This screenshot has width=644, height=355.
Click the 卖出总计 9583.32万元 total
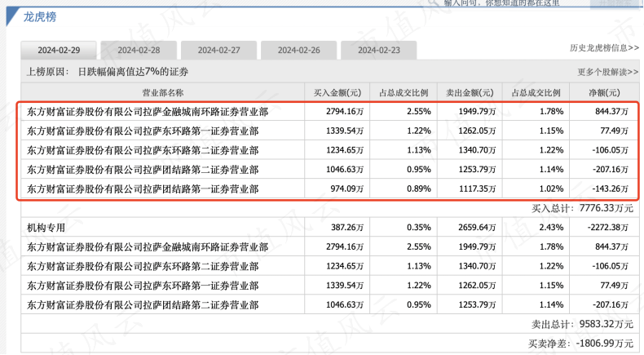(x=582, y=324)
